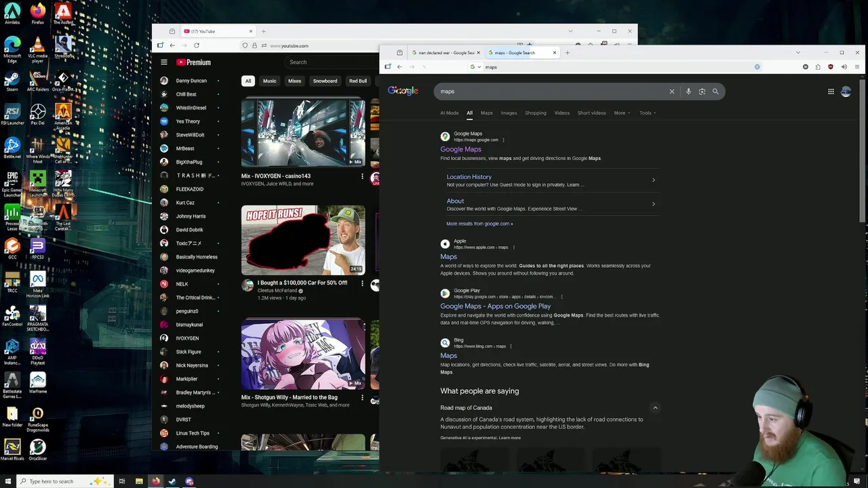Open Task View on the taskbar
Image resolution: width=868 pixels, height=488 pixels.
click(122, 481)
